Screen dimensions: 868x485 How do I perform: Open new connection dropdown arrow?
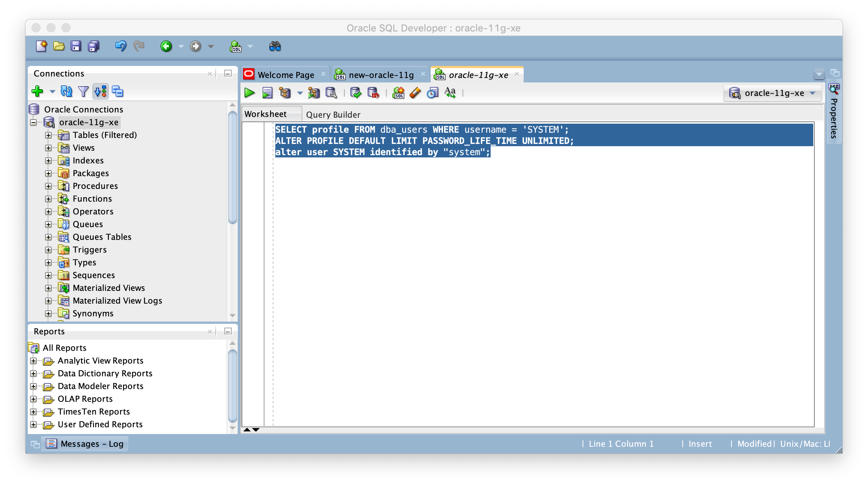click(x=52, y=91)
